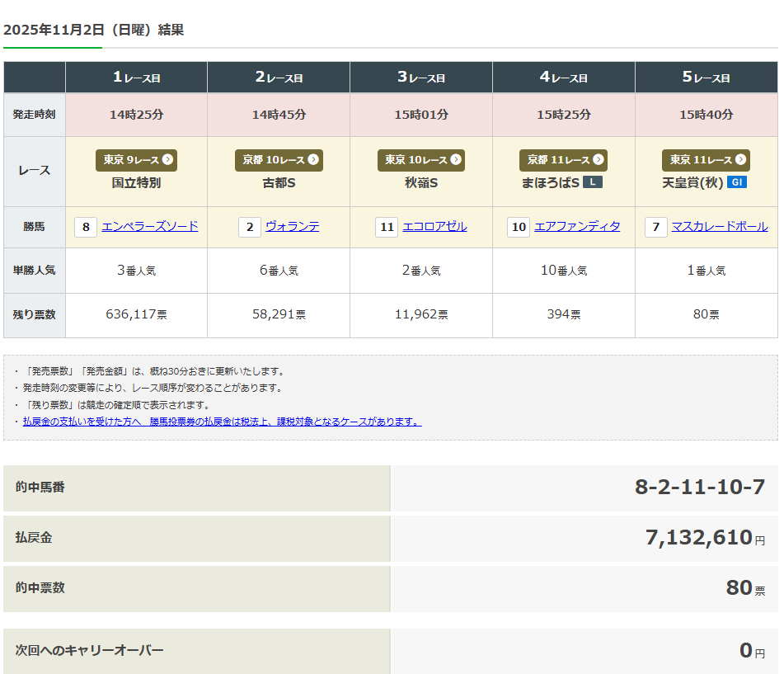Image resolution: width=784 pixels, height=674 pixels.
Task: Open the 京都 10レース race button
Action: (x=279, y=160)
